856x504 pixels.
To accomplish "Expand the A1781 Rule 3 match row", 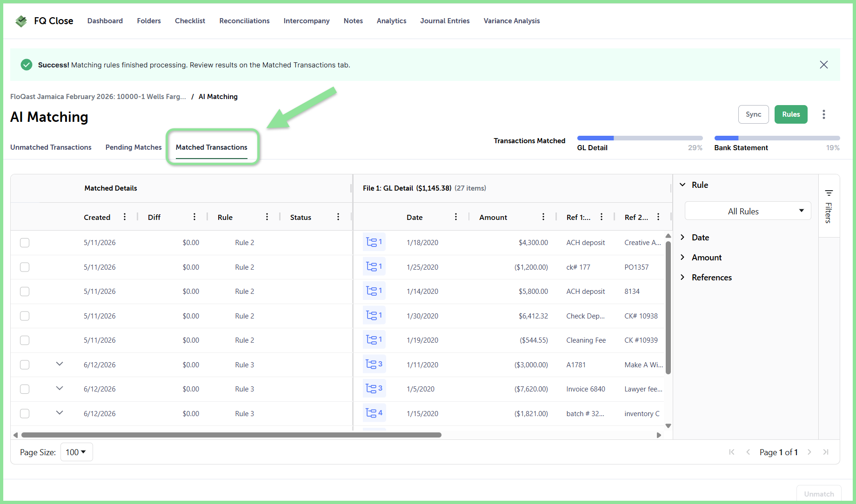I will (x=60, y=364).
